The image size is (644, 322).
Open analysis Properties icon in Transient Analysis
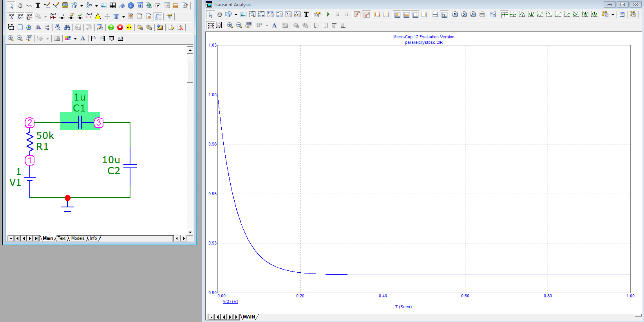click(x=317, y=14)
